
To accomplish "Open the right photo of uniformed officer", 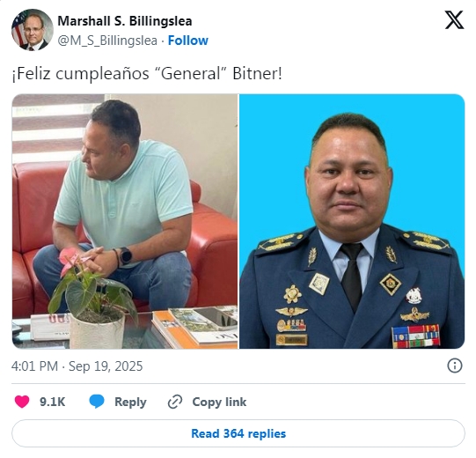I will (x=352, y=221).
